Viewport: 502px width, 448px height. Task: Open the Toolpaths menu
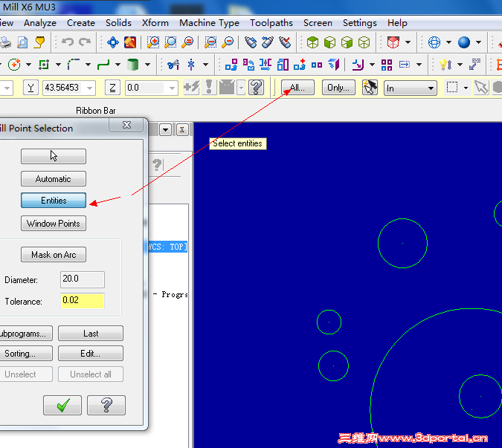(x=271, y=23)
